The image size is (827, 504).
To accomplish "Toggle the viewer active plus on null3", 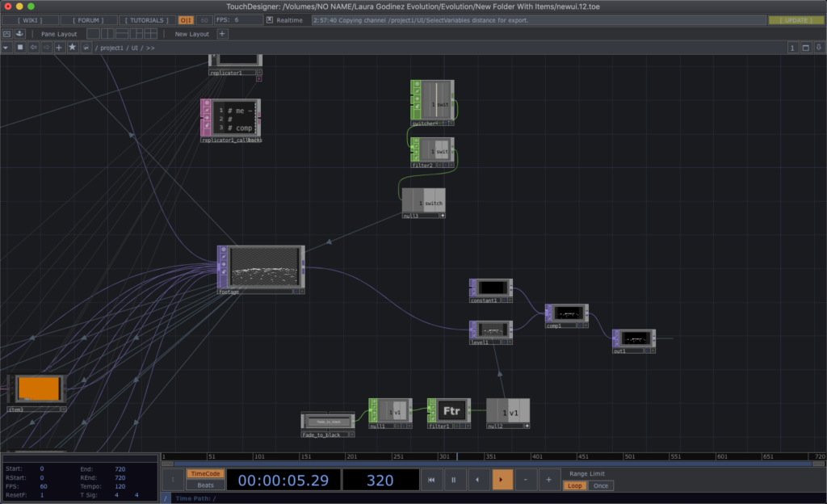I will [x=443, y=216].
